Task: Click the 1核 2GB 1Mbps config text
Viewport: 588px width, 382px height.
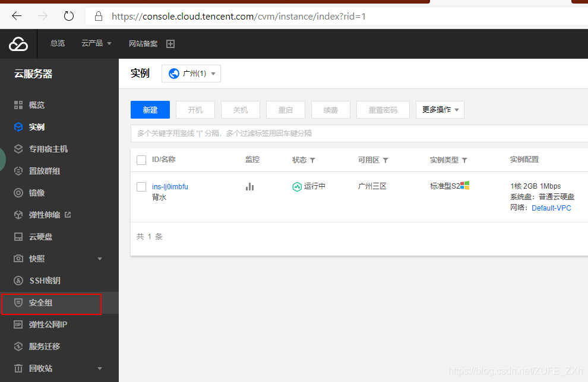Action: (536, 186)
